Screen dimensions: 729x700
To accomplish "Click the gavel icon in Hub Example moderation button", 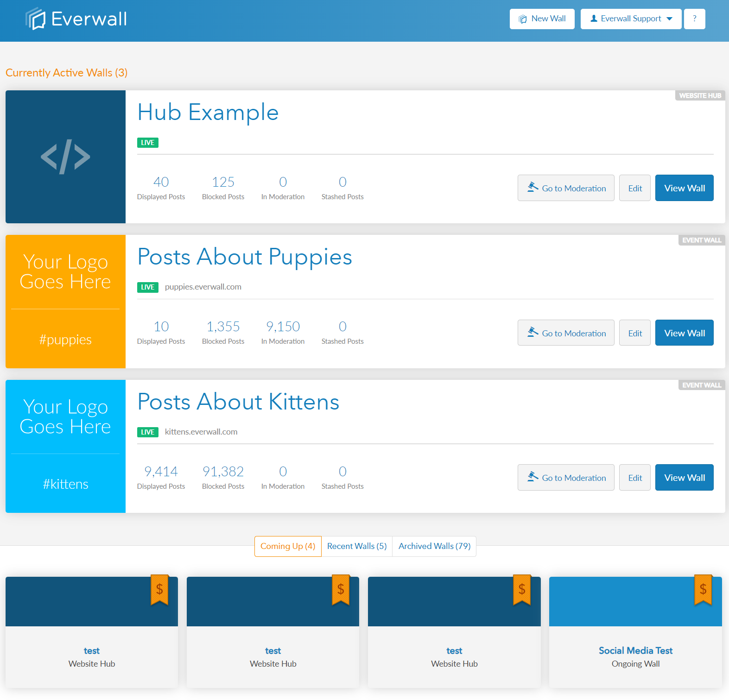I will pos(533,187).
